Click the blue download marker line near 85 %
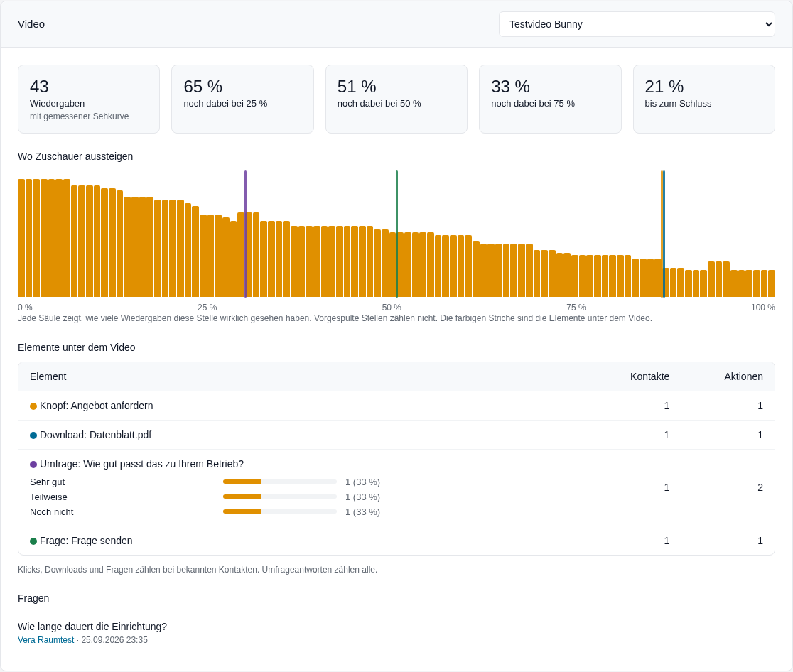 (664, 234)
